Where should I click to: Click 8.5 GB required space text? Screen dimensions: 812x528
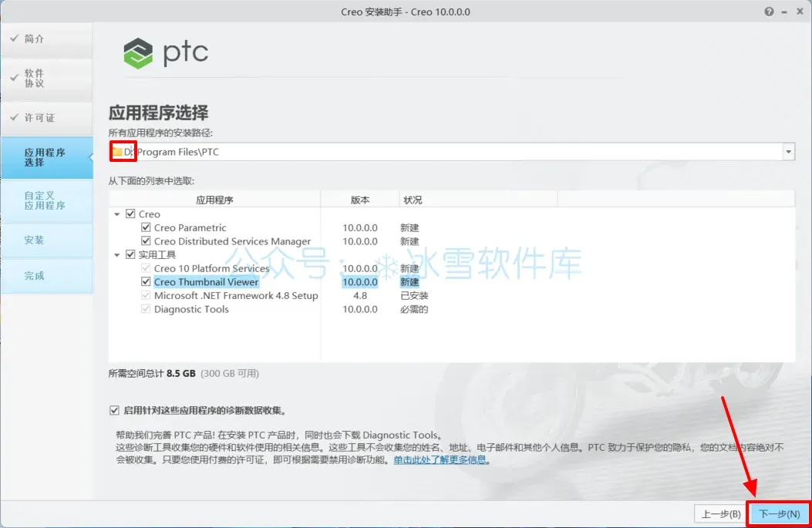coord(180,373)
